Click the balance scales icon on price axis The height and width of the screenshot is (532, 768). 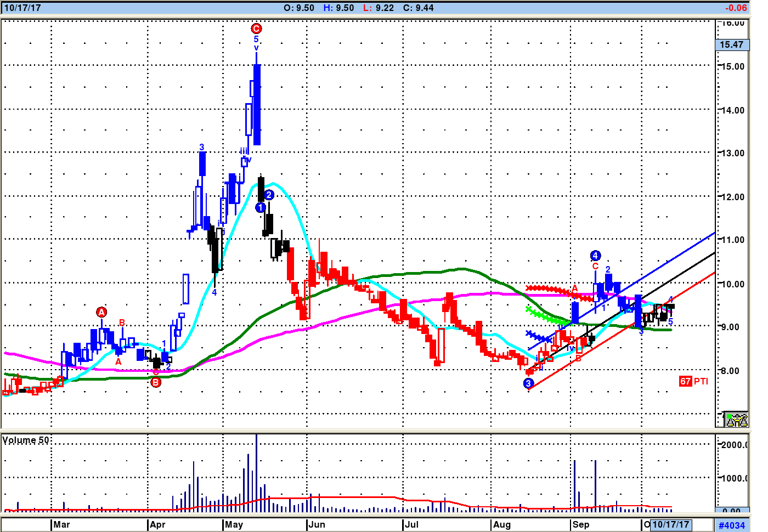point(736,420)
